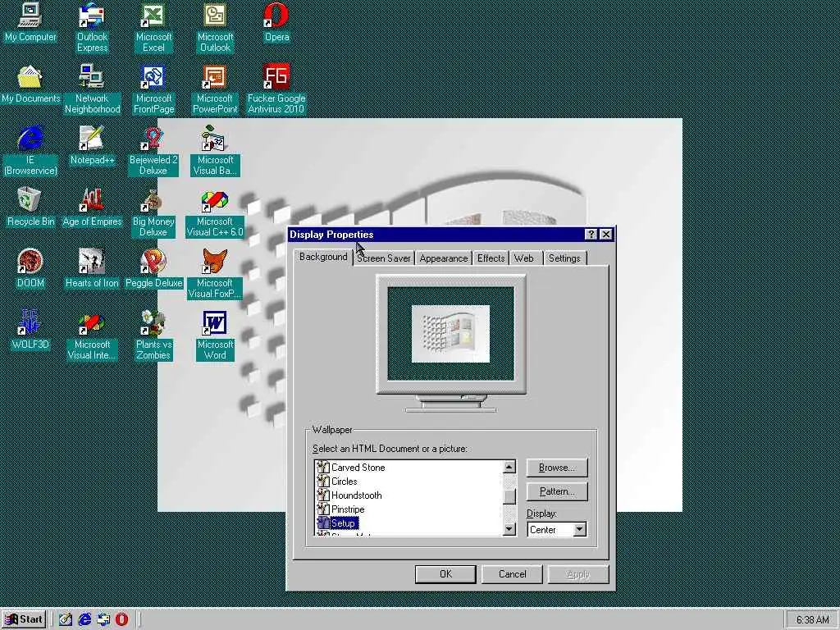Select the Microsoft Excel desktop shortcut
This screenshot has width=840, height=630.
coord(153,27)
